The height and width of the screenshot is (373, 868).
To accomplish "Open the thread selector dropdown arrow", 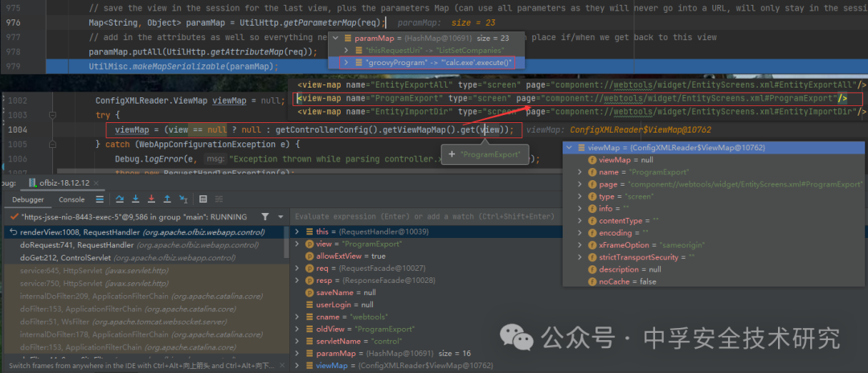I will 280,216.
